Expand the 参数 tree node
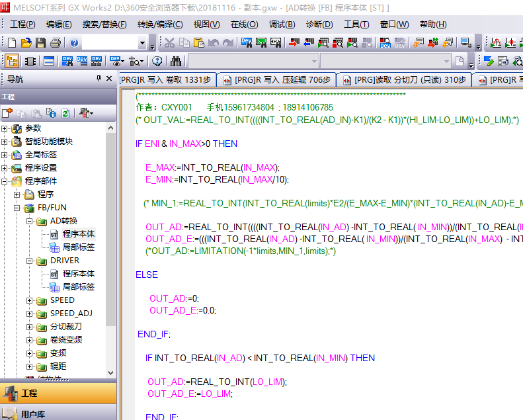Screen dimensions: 523x420 tap(5, 128)
